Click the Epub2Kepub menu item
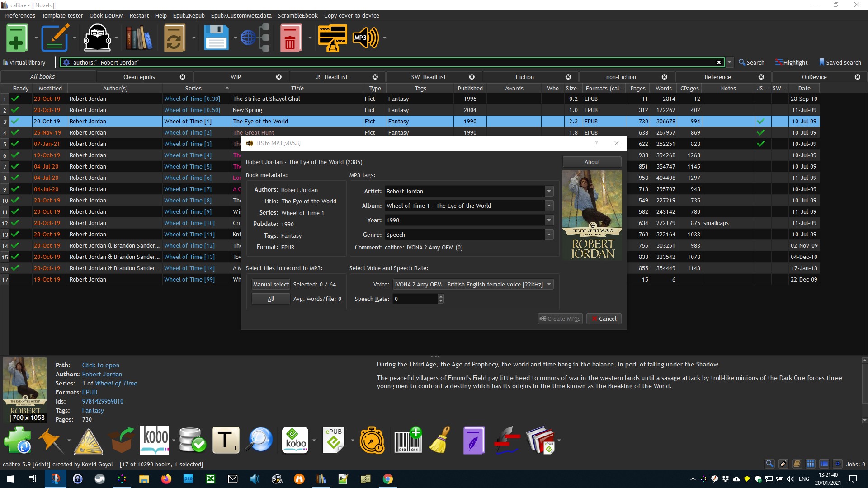 [x=189, y=15]
